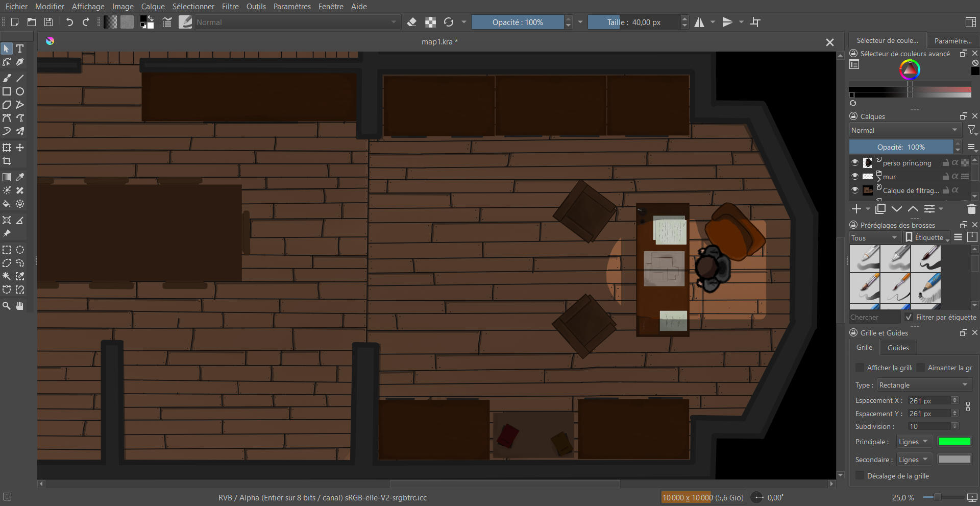Viewport: 980px width, 506px height.
Task: Hide the 'perso princ.png' layer
Action: point(855,162)
